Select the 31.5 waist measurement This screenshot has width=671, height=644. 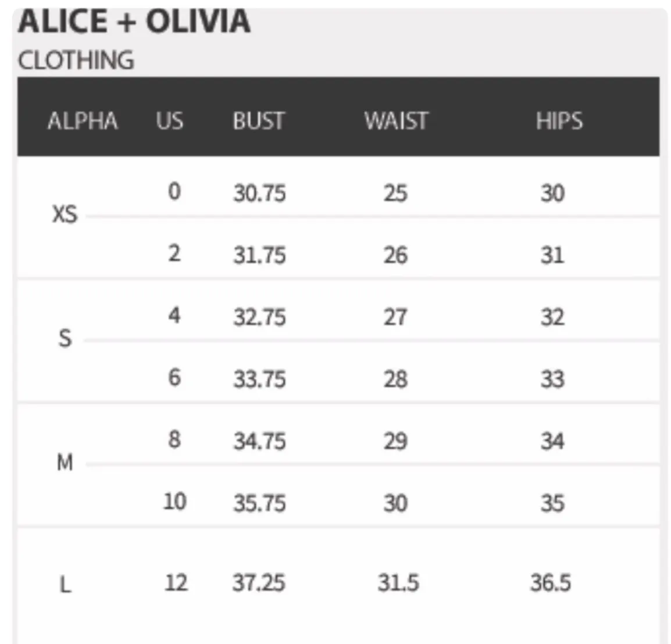coord(398,582)
